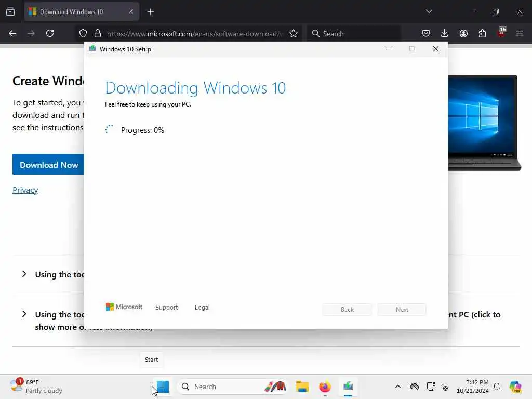Screen dimensions: 532x399
Task: Click the Downloading Windows 10 heading
Action: click(x=195, y=88)
